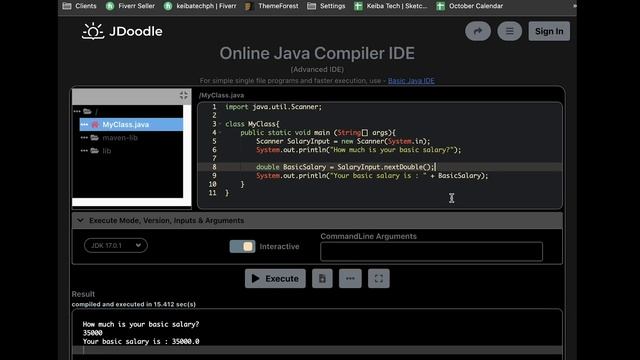This screenshot has height=360, width=640.
Task: Open the keibatechph | Fiverr bookmark
Action: (200, 6)
